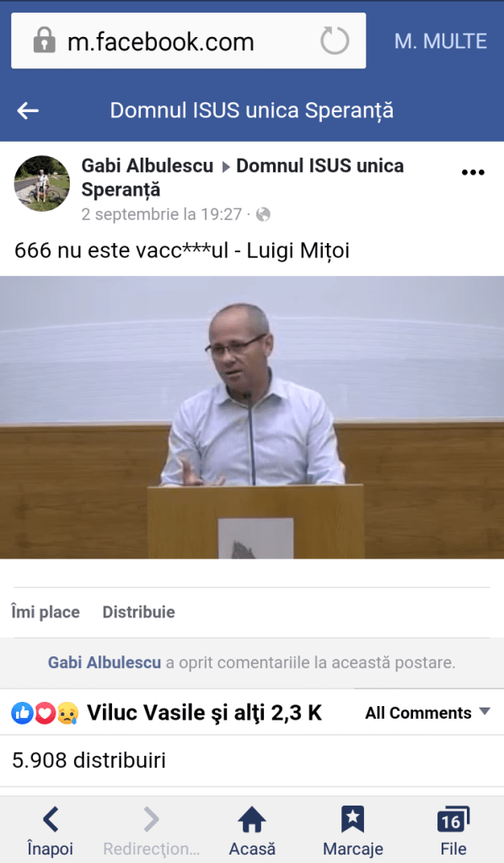Open the three-dots post options menu
The width and height of the screenshot is (504, 863).
tap(473, 172)
